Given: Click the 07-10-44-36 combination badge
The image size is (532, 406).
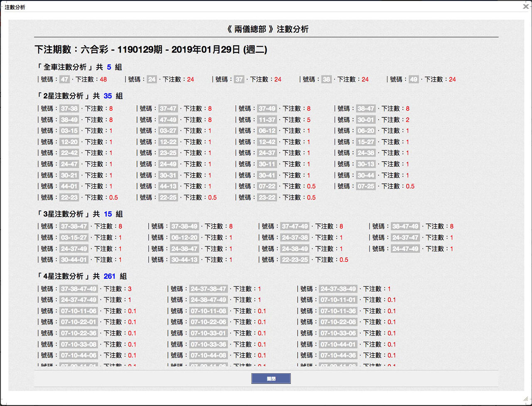Looking at the screenshot, I should coord(338,355).
